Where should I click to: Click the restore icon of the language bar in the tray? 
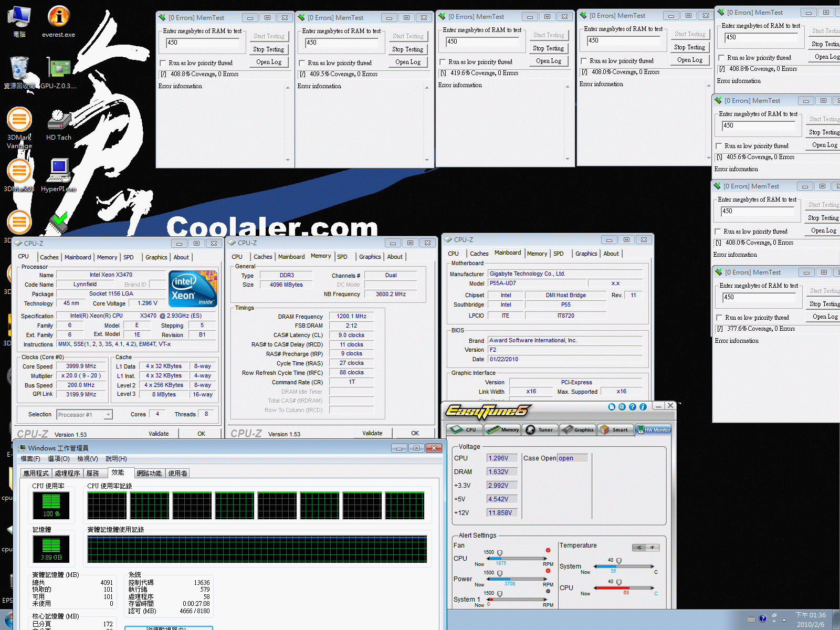coord(774,615)
